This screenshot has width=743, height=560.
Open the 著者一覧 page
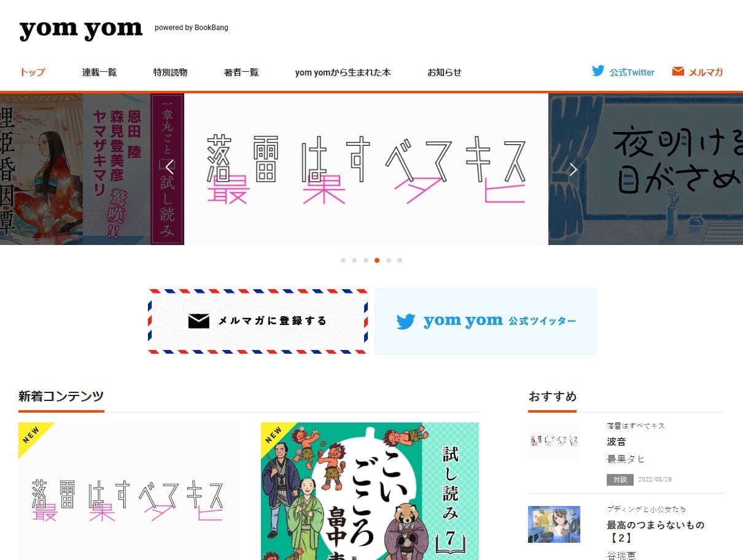click(241, 72)
